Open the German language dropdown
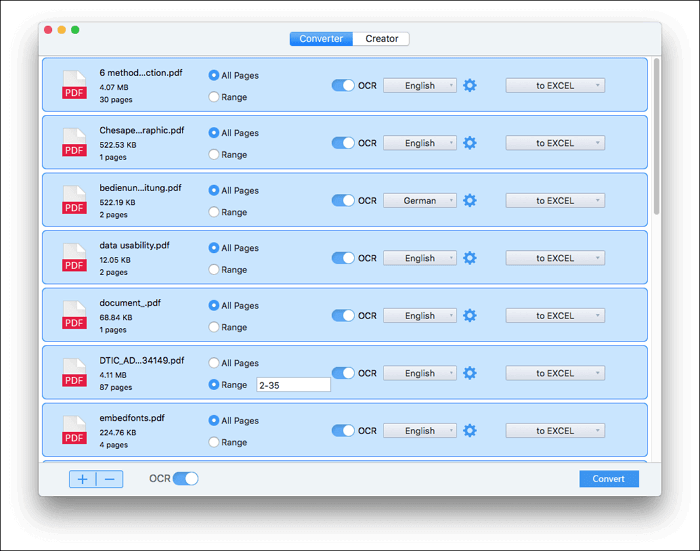 420,201
